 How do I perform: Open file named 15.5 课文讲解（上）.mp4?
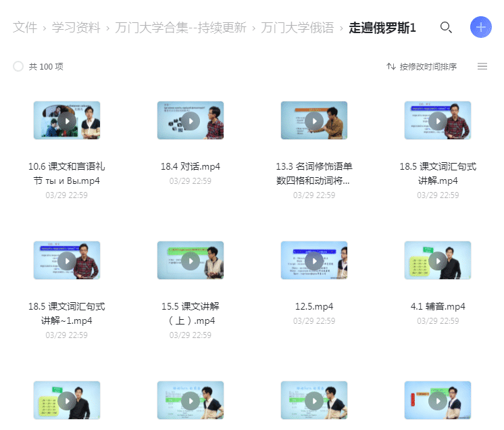(x=191, y=313)
